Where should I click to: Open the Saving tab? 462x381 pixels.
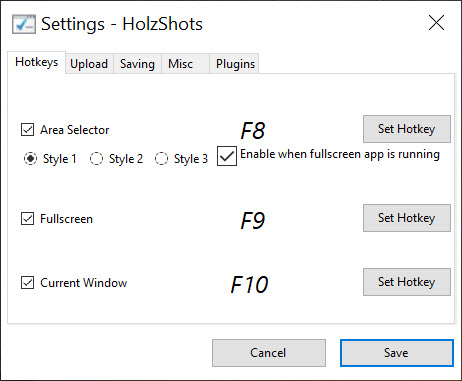coord(137,64)
